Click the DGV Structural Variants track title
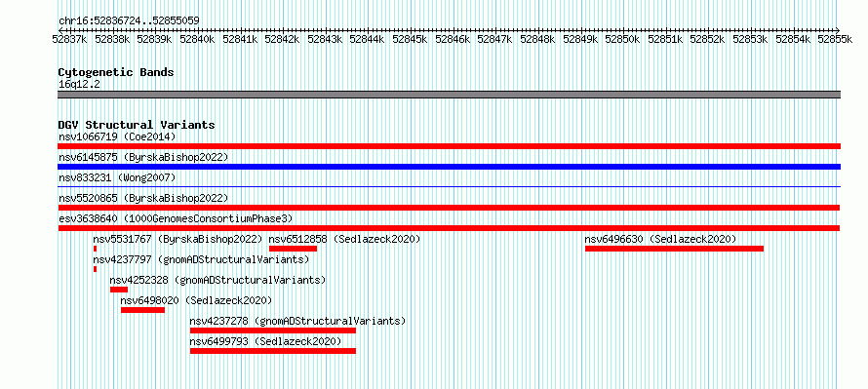The width and height of the screenshot is (868, 389). tap(137, 125)
